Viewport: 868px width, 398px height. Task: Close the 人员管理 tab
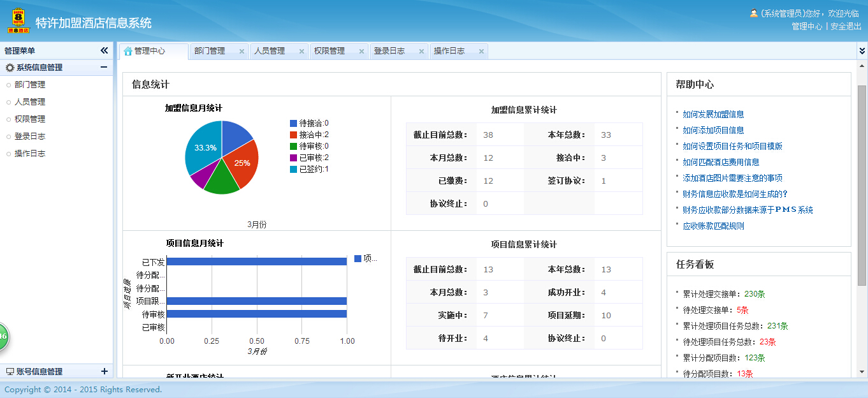(x=301, y=52)
